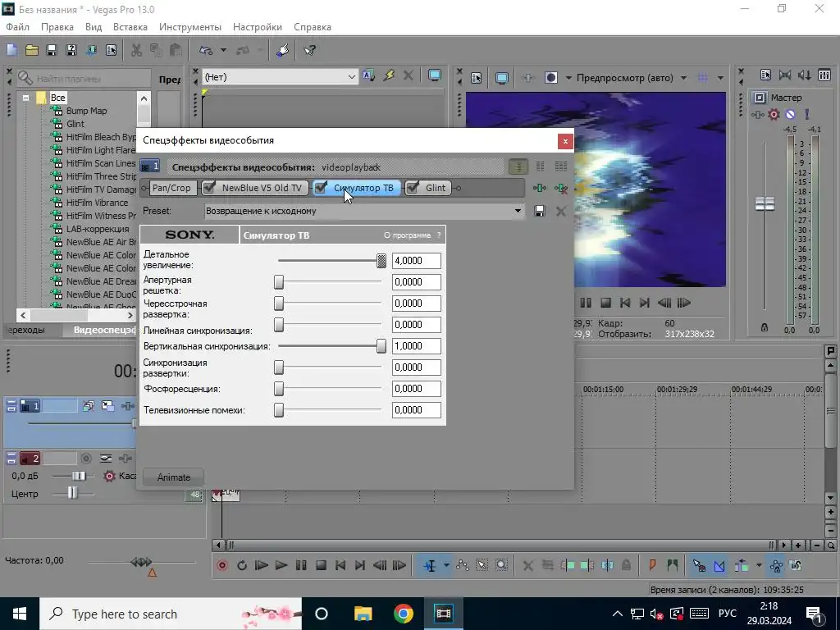Open plug-in chain button in effects dialog

[540, 188]
